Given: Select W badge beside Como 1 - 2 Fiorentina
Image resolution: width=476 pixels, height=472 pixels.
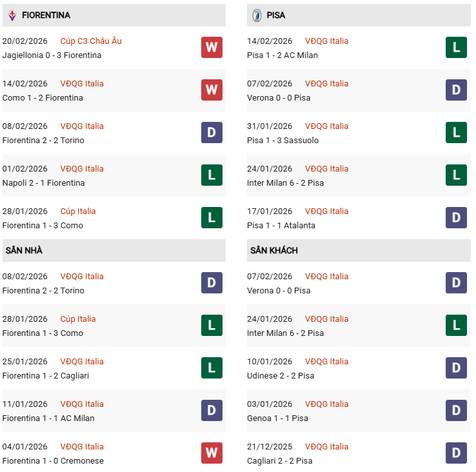Looking at the screenshot, I should coord(212,90).
